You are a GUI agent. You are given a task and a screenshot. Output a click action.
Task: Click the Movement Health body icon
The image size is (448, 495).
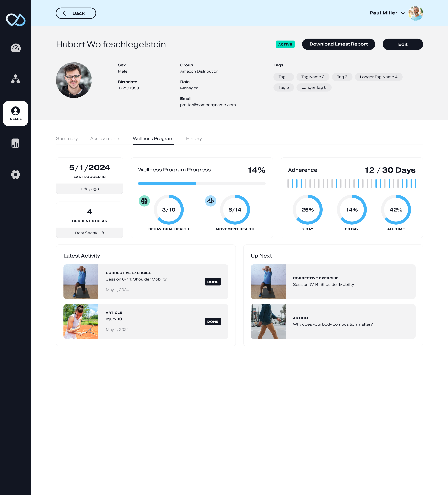click(x=211, y=201)
